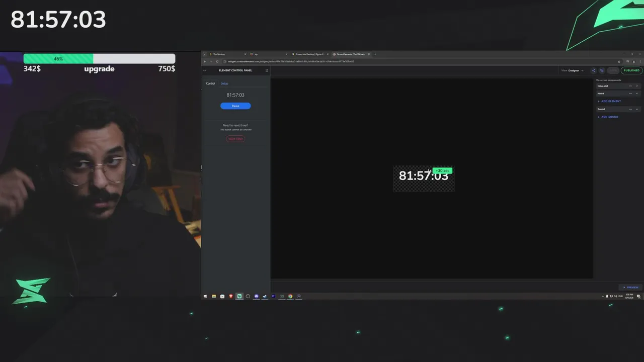
Task: Open Brave browser from the taskbar
Action: tap(231, 296)
